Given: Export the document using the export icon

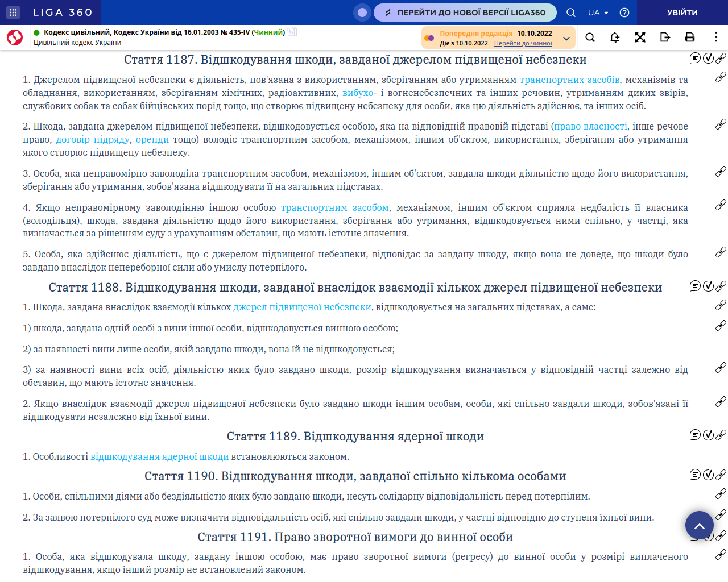Looking at the screenshot, I should point(665,38).
